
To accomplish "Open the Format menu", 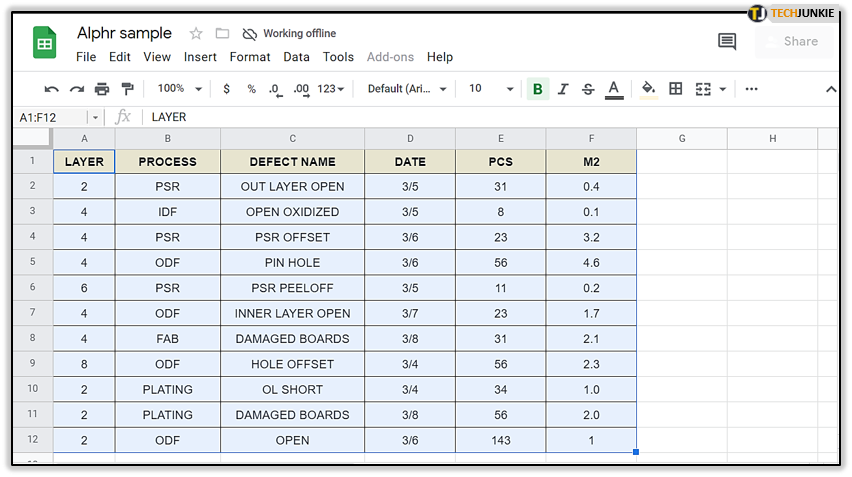I will pyautogui.click(x=250, y=57).
